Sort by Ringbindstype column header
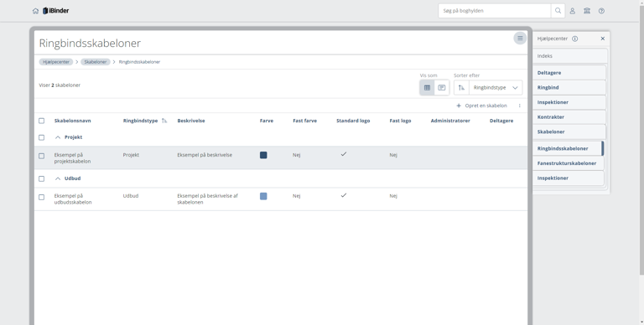 (141, 121)
